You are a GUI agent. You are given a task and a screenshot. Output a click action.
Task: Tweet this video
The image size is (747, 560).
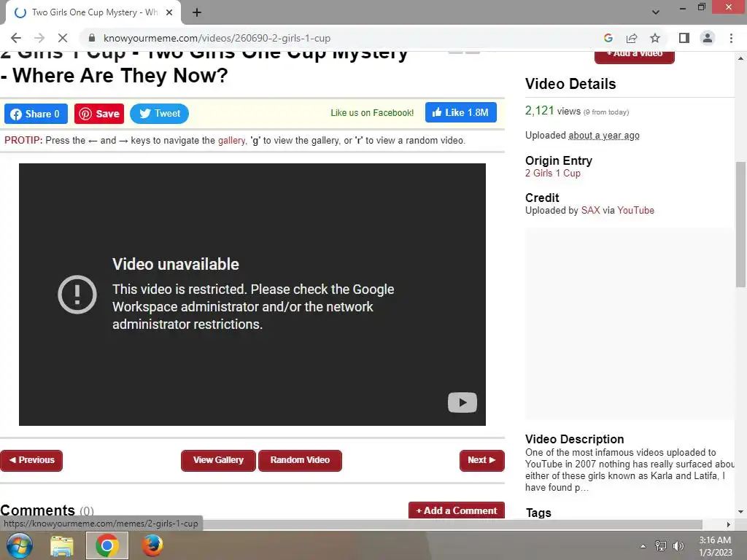click(159, 114)
